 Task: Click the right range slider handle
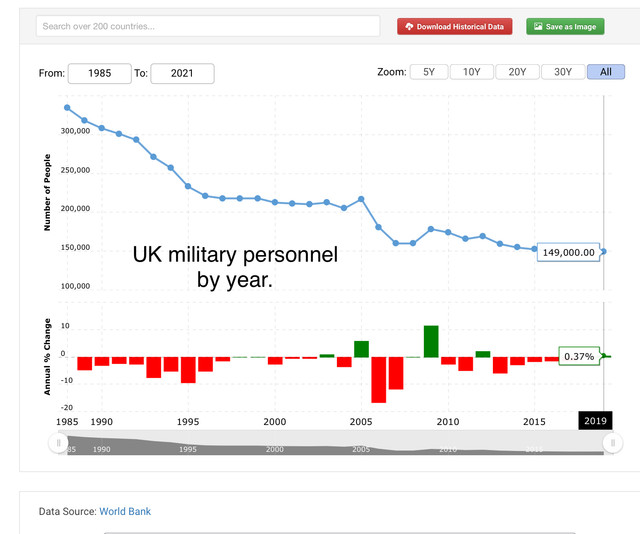click(613, 443)
